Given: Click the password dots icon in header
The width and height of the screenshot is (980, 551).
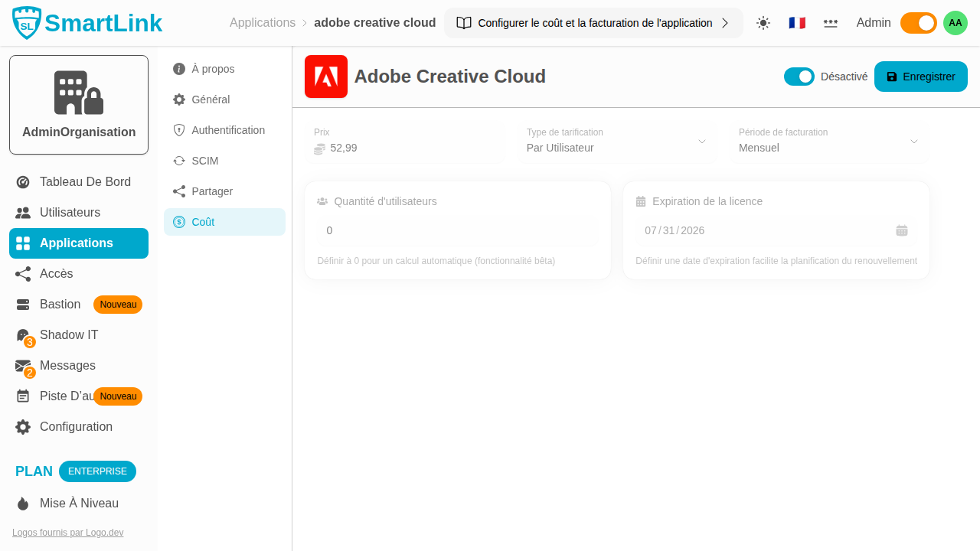Looking at the screenshot, I should click(x=831, y=23).
